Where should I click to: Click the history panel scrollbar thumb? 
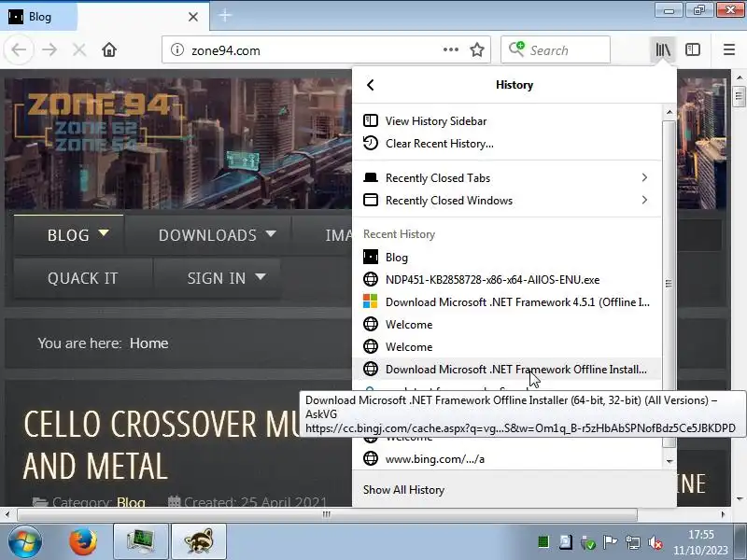(669, 284)
